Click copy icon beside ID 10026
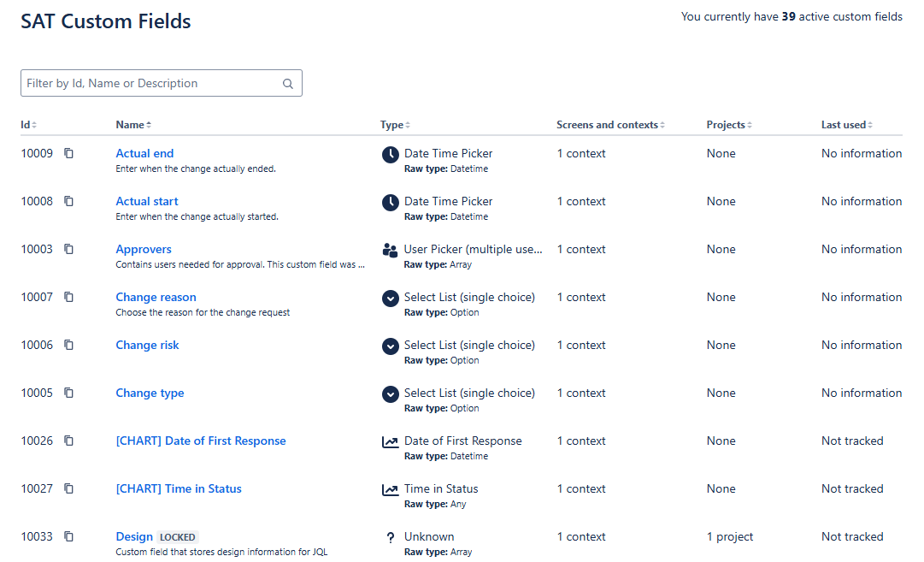 click(69, 441)
